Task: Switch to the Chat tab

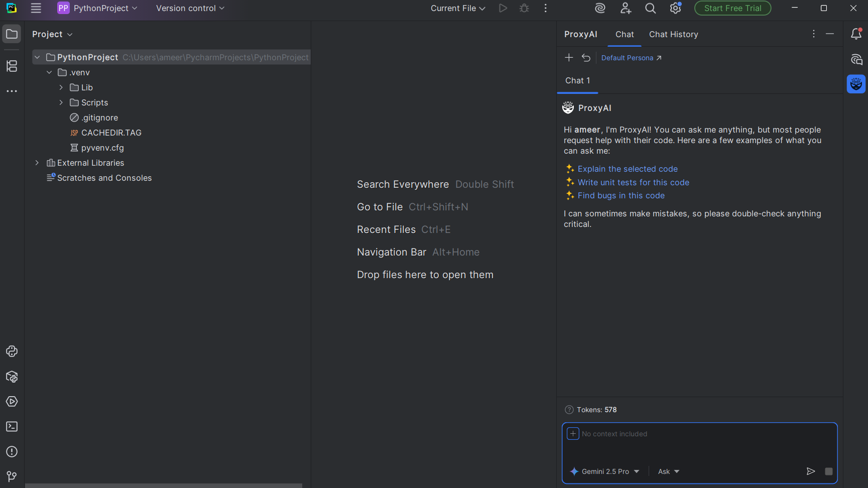Action: point(625,34)
